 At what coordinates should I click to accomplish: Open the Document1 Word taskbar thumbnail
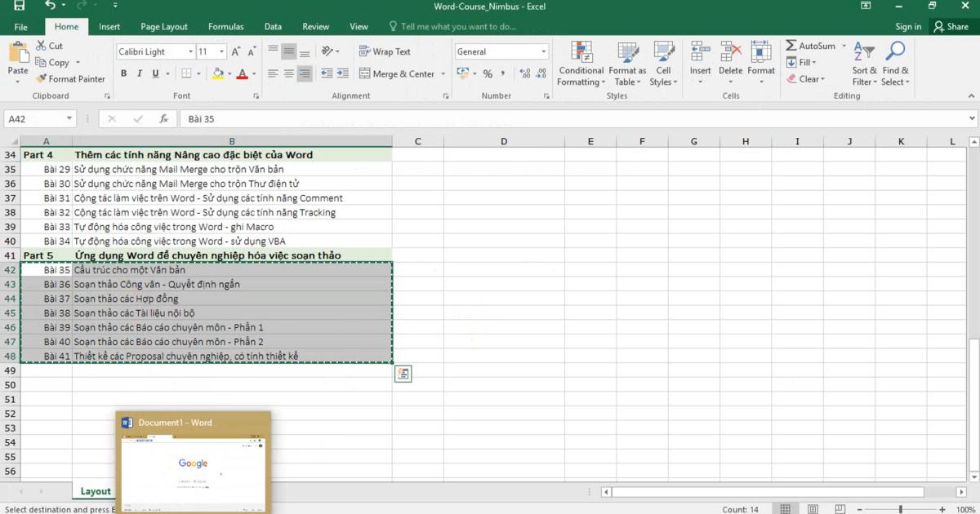pyautogui.click(x=193, y=461)
